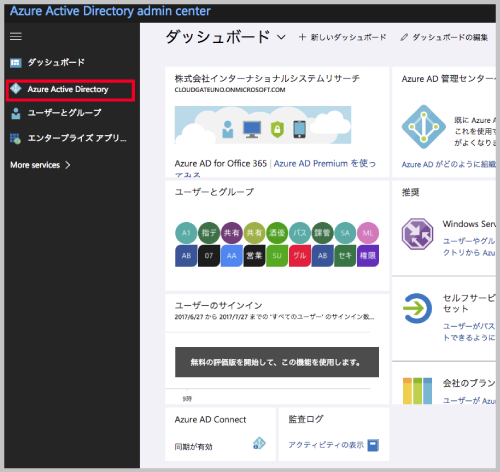Open More services in the sidebar
Screen dimensions: 500x472
pyautogui.click(x=40, y=165)
